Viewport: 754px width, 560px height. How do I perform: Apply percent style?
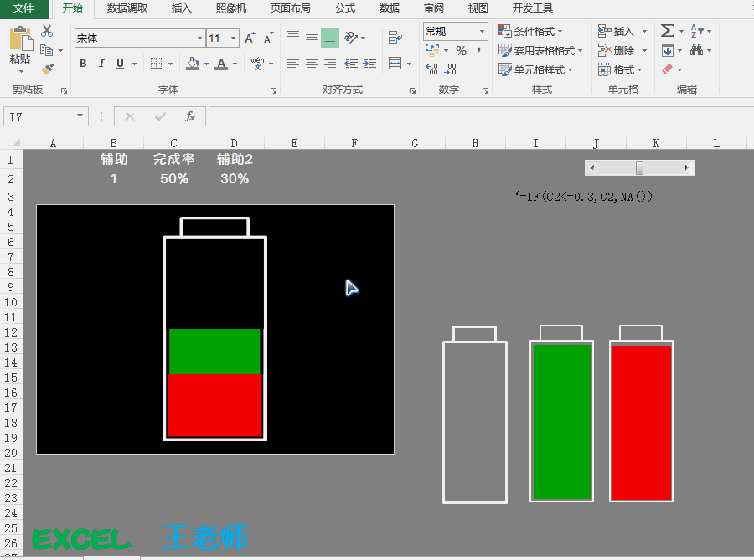(x=461, y=50)
